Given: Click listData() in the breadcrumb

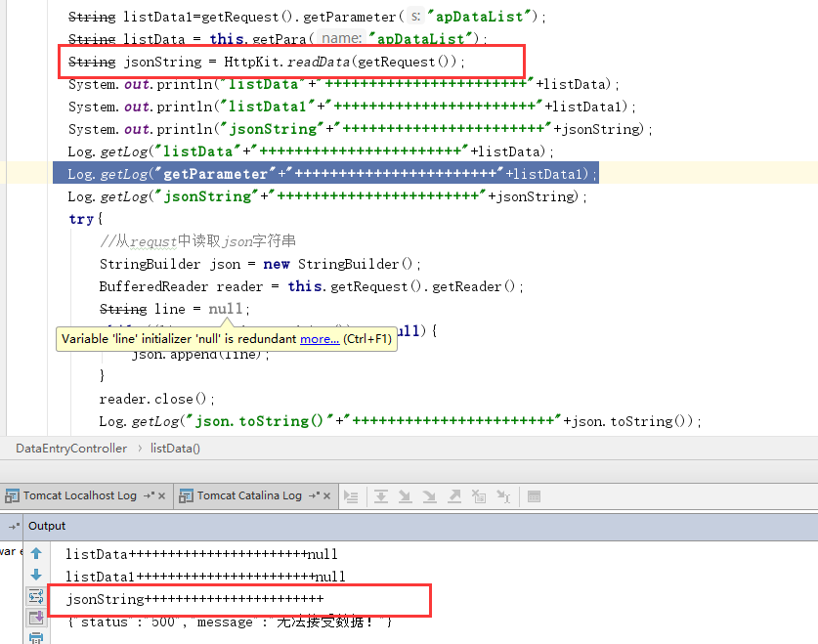Looking at the screenshot, I should click(x=175, y=449).
